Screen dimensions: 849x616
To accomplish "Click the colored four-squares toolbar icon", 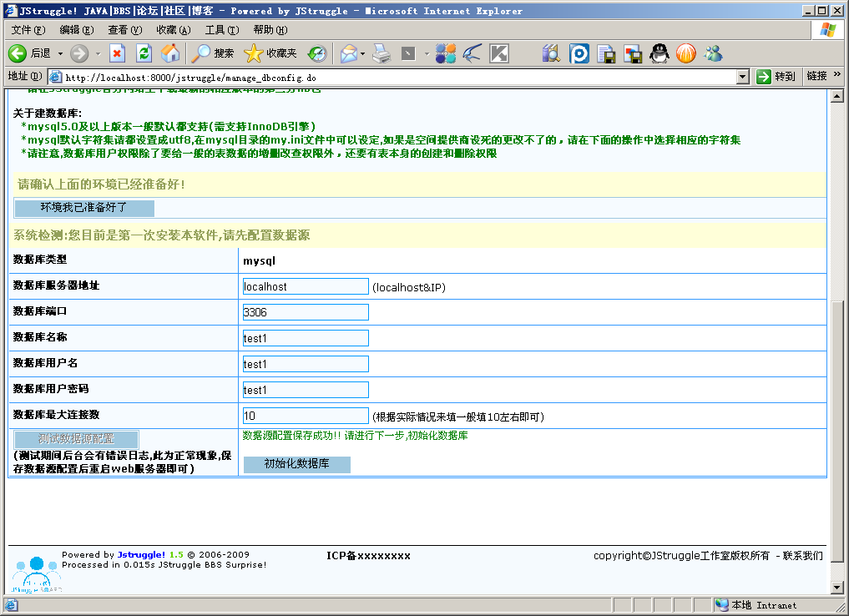I will 446,53.
